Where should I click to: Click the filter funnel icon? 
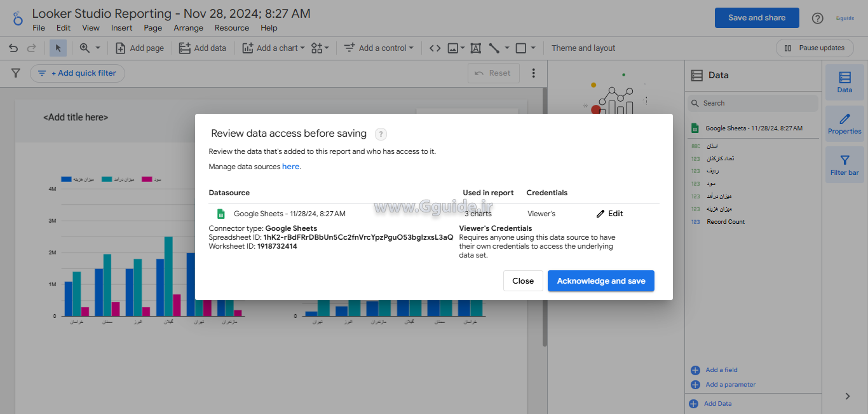click(16, 73)
